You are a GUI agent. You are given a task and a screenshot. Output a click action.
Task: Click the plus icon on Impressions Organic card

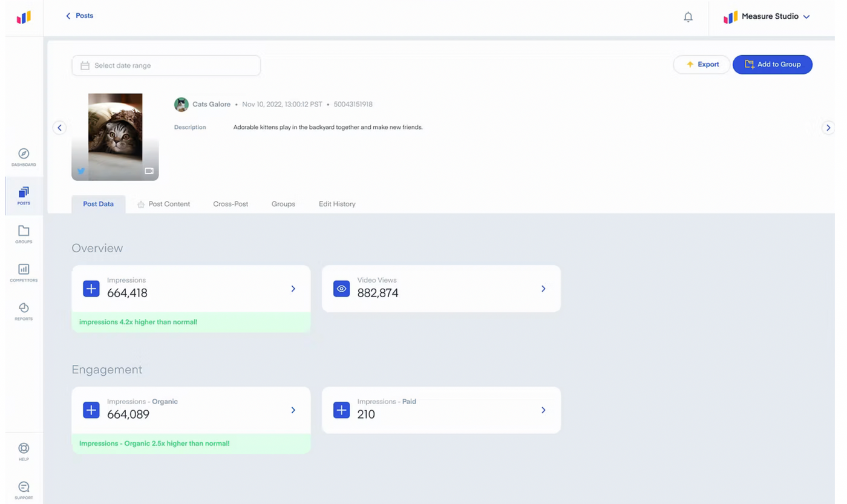(91, 410)
